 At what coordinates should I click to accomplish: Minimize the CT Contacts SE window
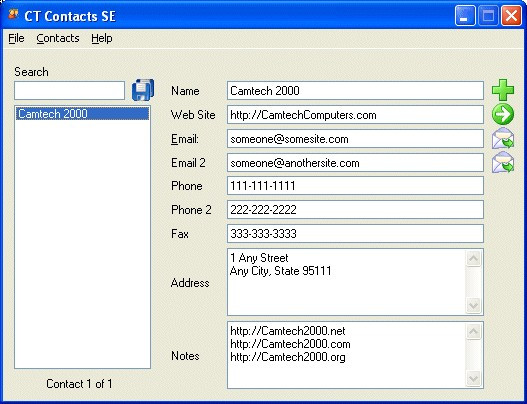[465, 15]
